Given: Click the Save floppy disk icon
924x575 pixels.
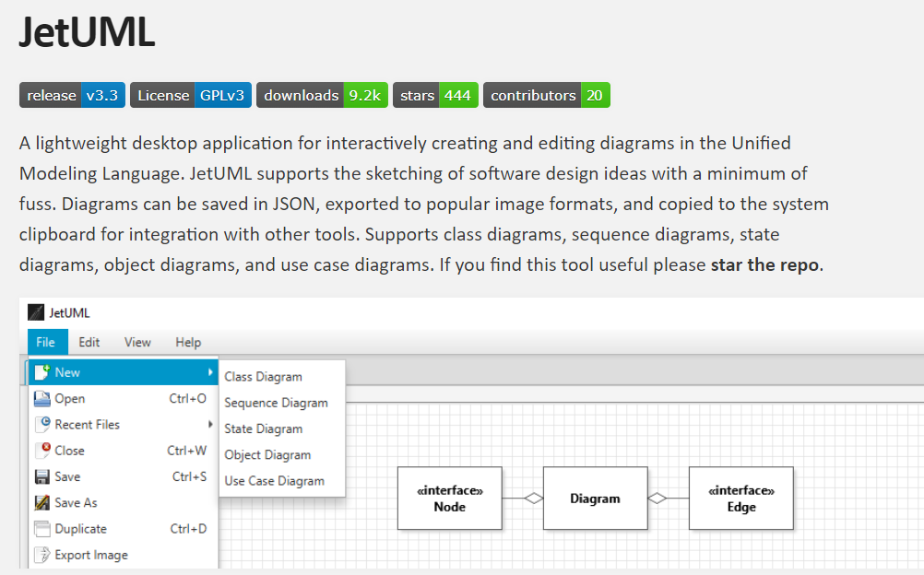Looking at the screenshot, I should click(x=41, y=476).
